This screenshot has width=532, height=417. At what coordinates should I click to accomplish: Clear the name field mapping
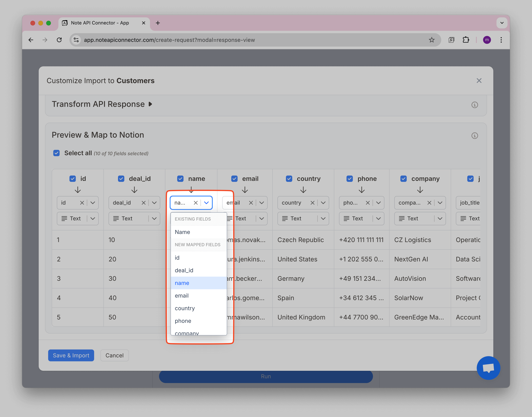tap(196, 203)
